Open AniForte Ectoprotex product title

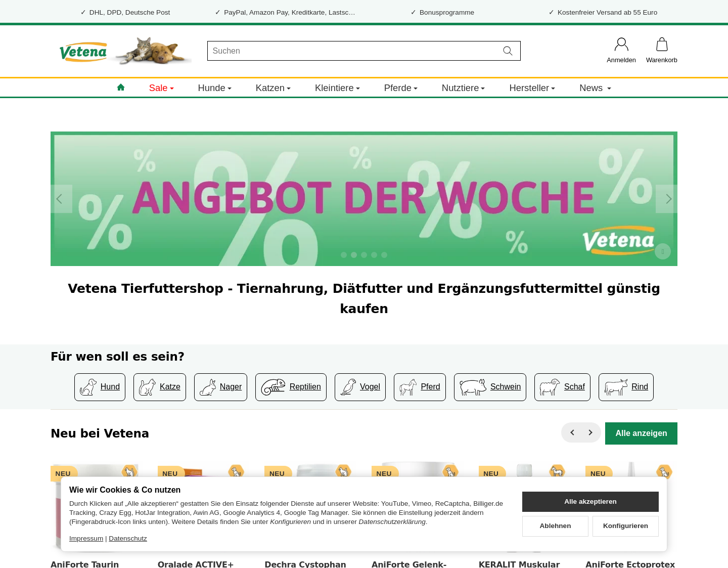click(x=630, y=564)
